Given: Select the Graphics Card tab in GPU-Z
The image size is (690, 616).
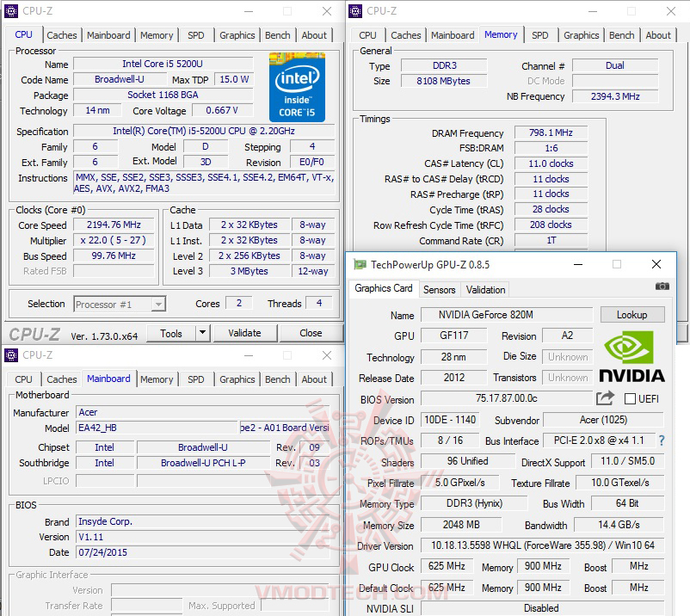Looking at the screenshot, I should click(x=383, y=288).
